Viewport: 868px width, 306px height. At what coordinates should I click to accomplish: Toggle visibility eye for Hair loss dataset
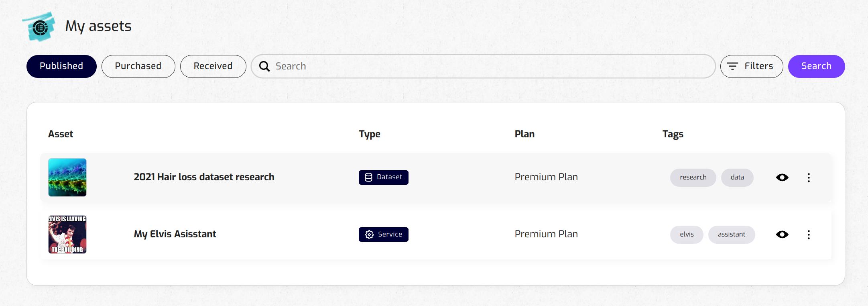(x=782, y=177)
